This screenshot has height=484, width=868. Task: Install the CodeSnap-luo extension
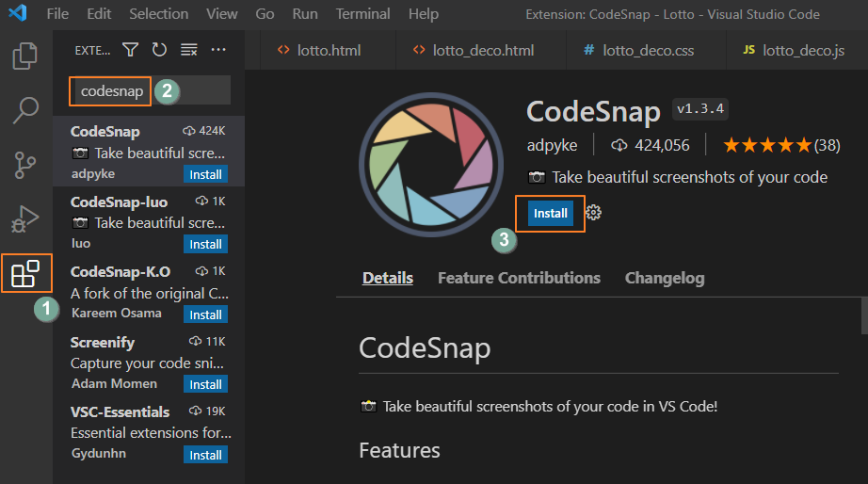click(205, 244)
